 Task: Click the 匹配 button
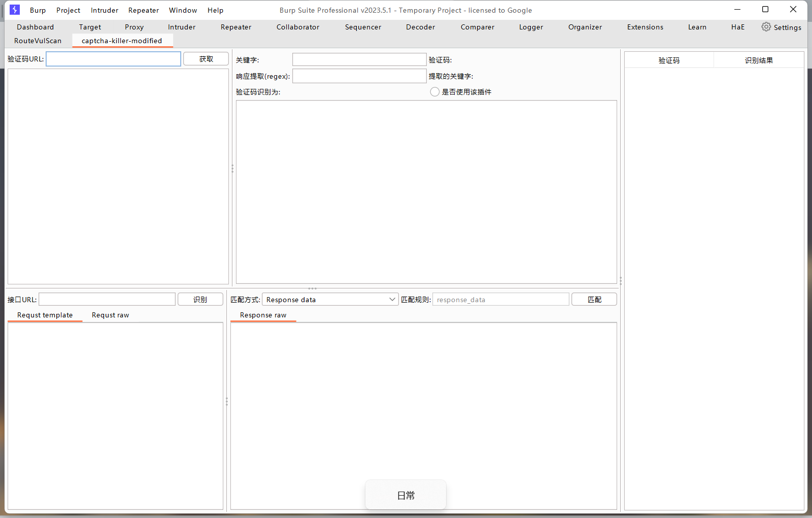point(594,299)
